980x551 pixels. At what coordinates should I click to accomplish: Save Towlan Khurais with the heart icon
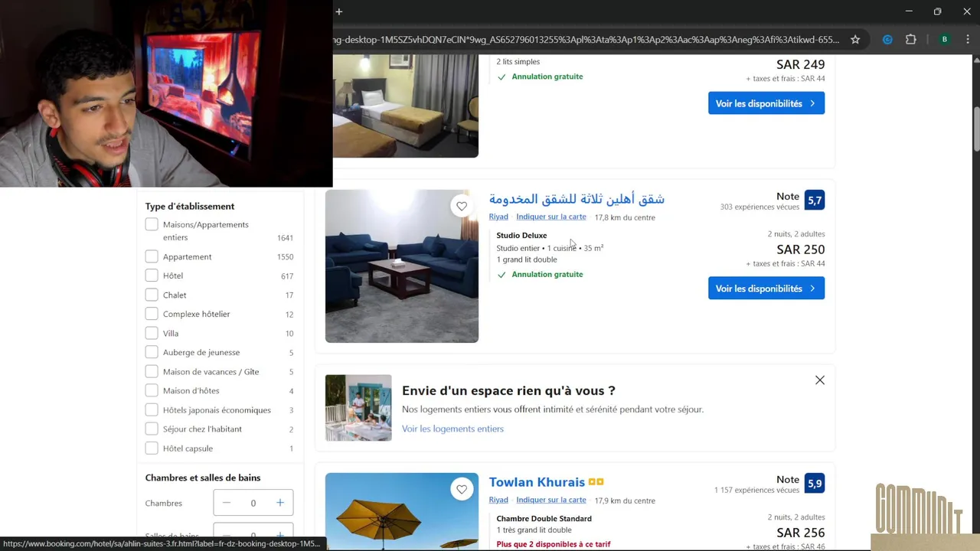click(x=462, y=489)
